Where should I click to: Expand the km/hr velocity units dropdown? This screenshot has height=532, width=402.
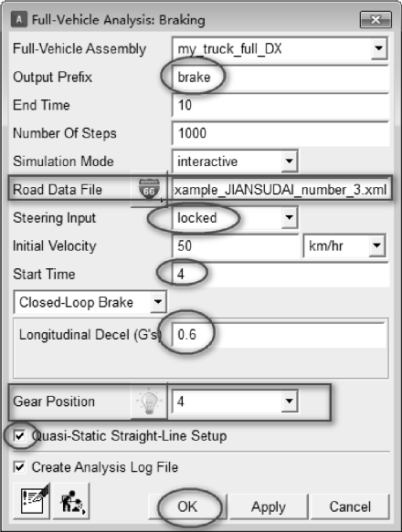click(376, 245)
